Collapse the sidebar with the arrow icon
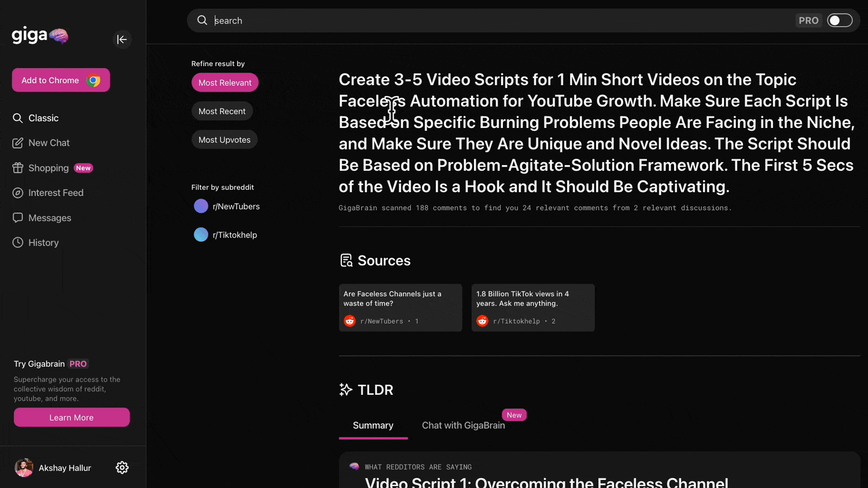Viewport: 868px width, 488px height. (122, 39)
